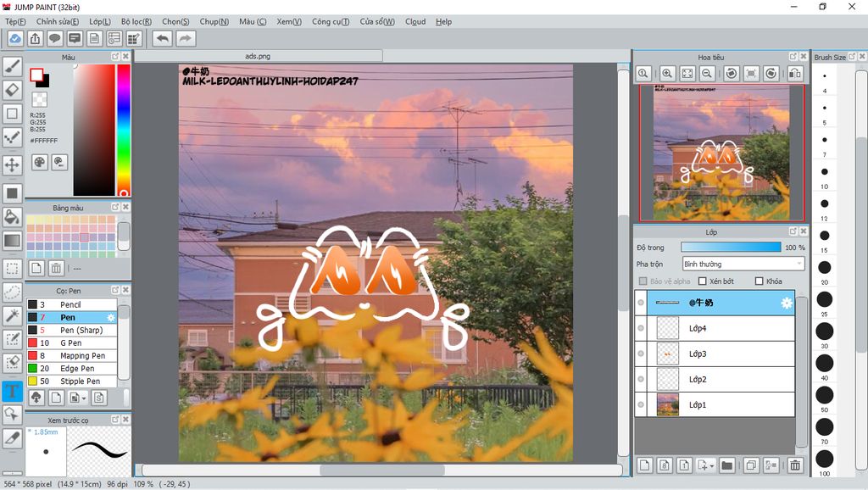The width and height of the screenshot is (868, 490).
Task: Zoom in on the Navigator panel
Action: 667,73
